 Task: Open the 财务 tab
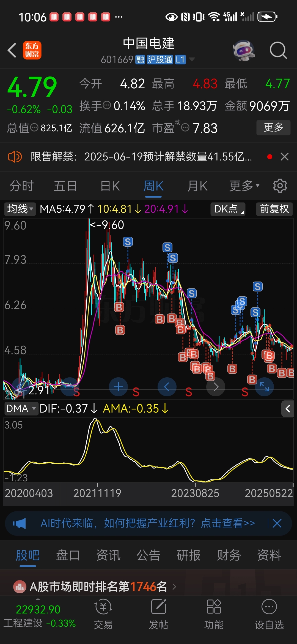click(x=229, y=555)
